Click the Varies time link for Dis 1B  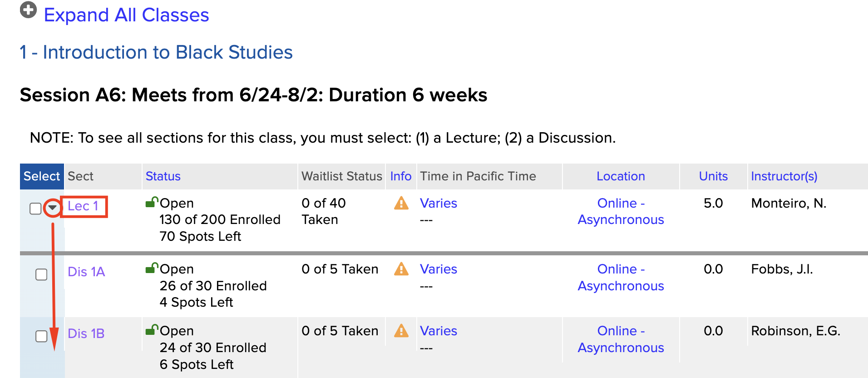tap(438, 331)
